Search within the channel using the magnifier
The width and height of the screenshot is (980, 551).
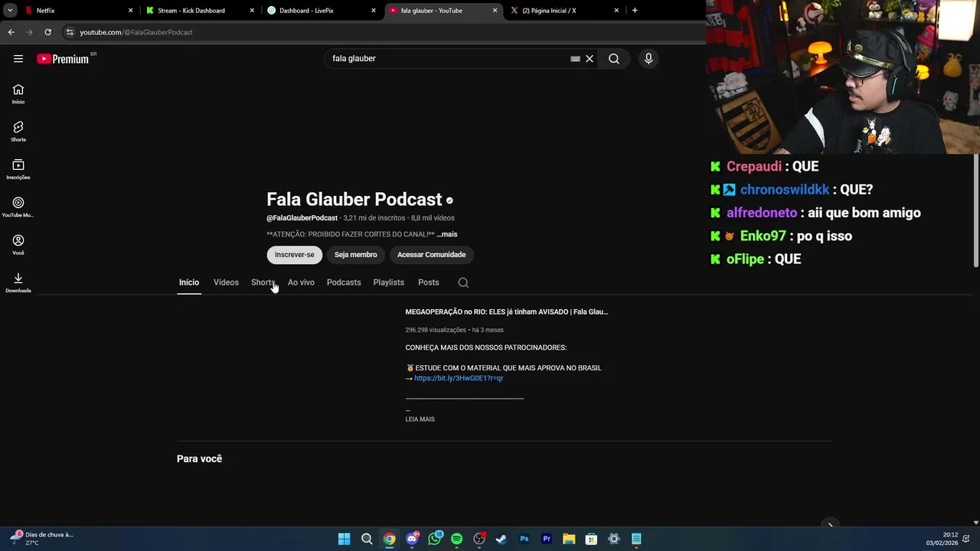[x=463, y=282]
